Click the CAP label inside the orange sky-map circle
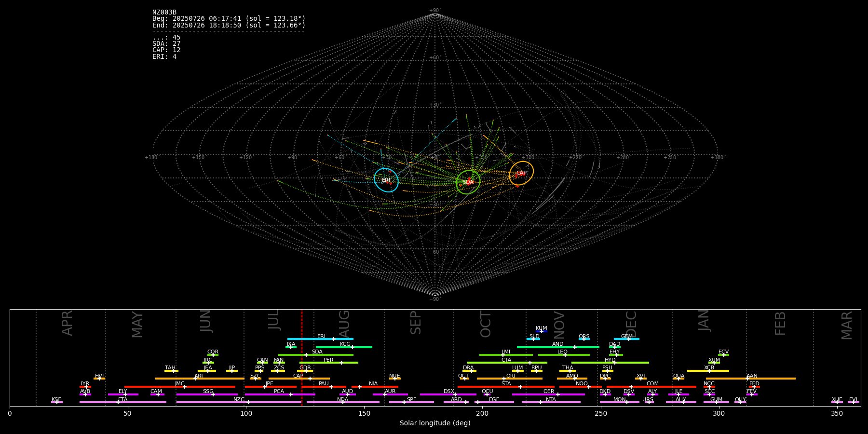The height and width of the screenshot is (434, 868). (521, 173)
